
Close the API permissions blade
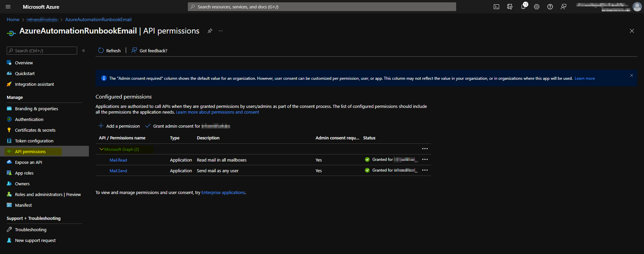(x=632, y=31)
